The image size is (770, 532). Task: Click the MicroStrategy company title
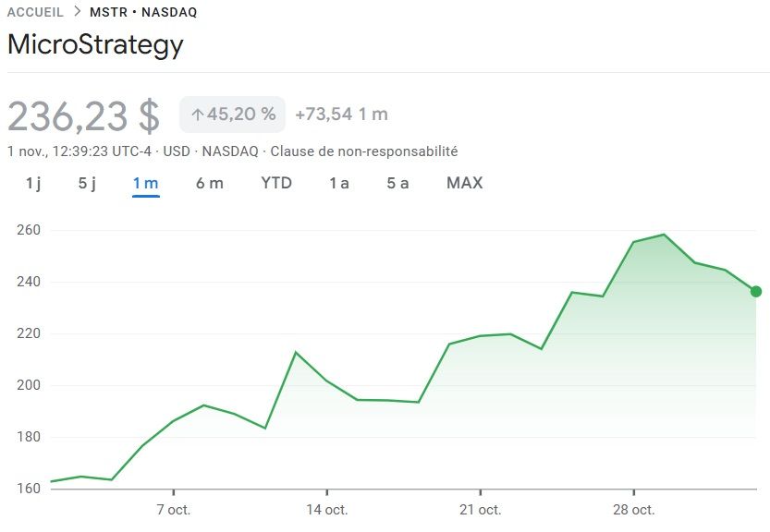coord(95,45)
